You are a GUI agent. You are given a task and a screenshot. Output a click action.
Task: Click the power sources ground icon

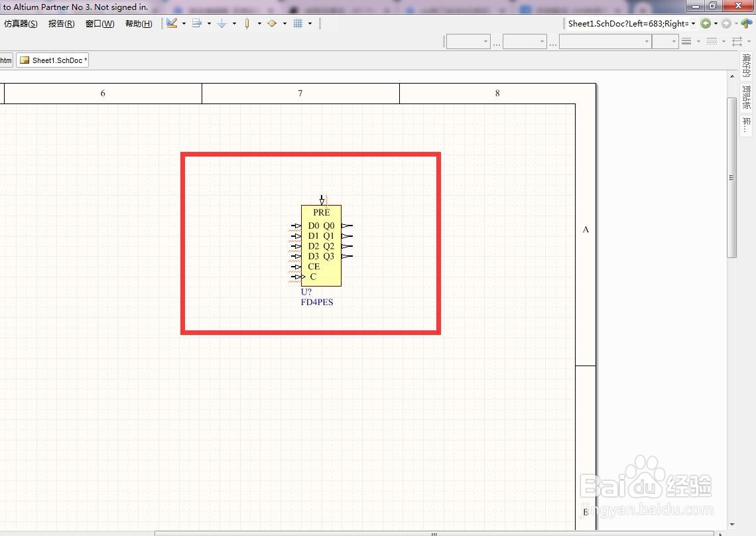click(221, 23)
